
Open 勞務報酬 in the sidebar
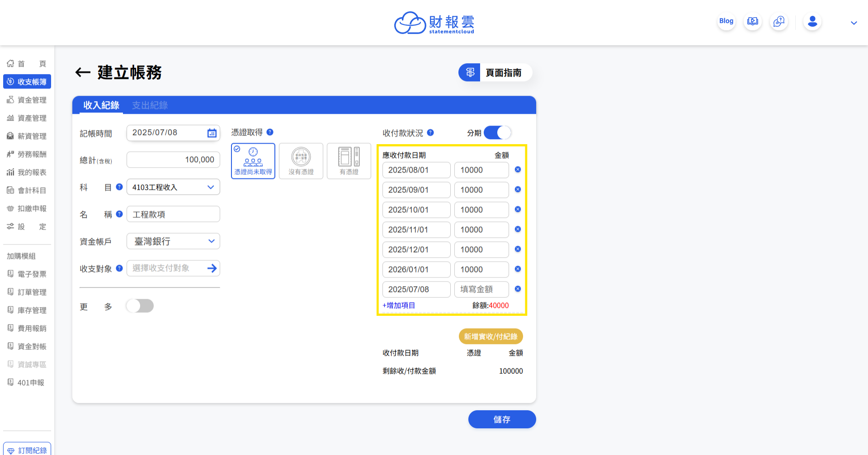[x=27, y=154]
